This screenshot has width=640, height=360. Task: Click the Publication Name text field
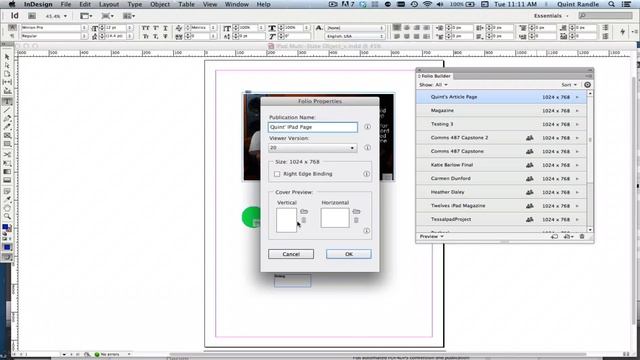click(x=313, y=127)
